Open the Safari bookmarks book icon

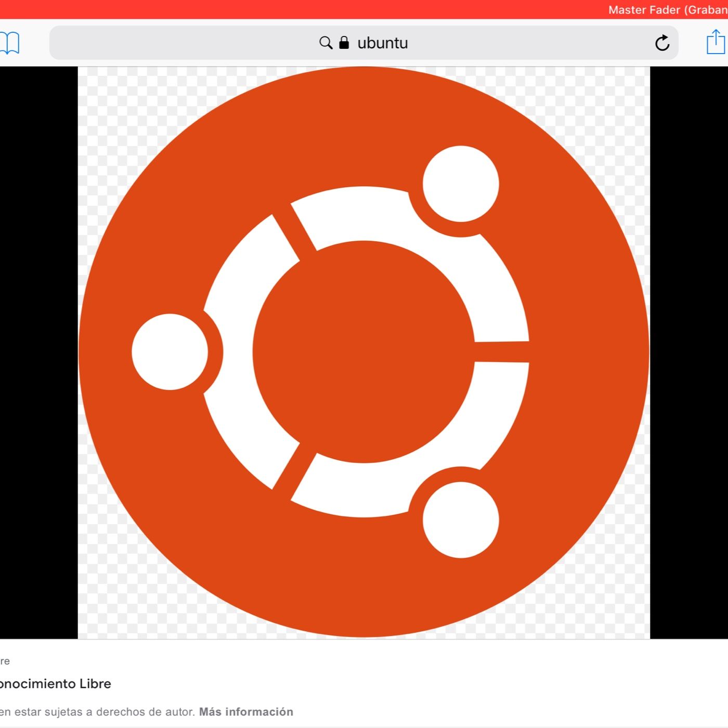pos(9,43)
